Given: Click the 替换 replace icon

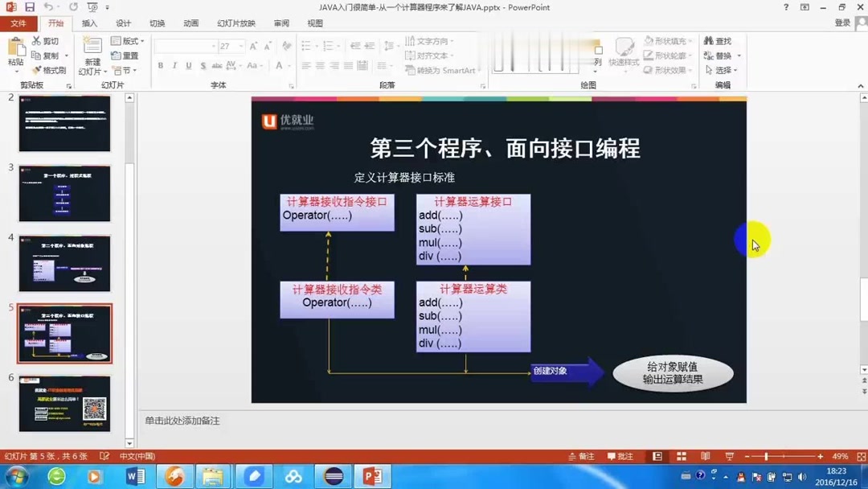Looking at the screenshot, I should 722,55.
